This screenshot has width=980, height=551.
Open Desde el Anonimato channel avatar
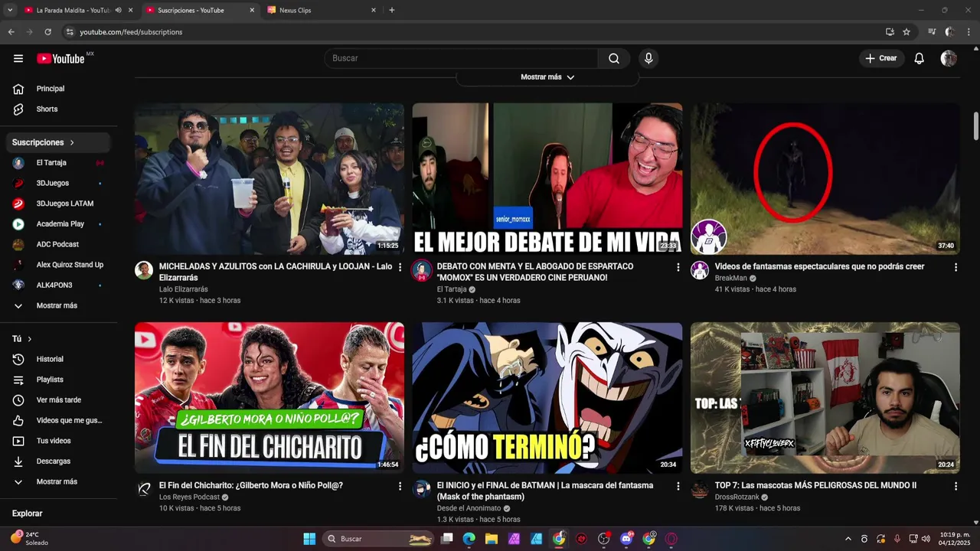422,489
